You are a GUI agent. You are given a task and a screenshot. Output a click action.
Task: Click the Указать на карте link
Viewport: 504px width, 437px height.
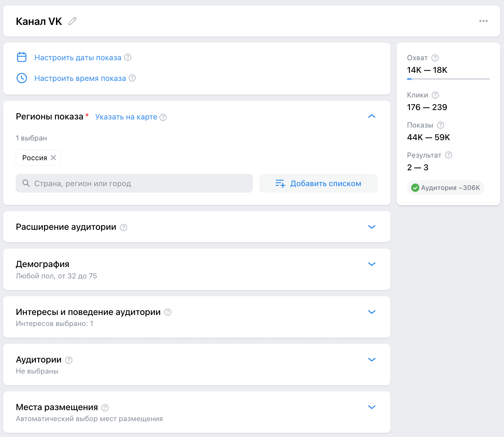126,117
